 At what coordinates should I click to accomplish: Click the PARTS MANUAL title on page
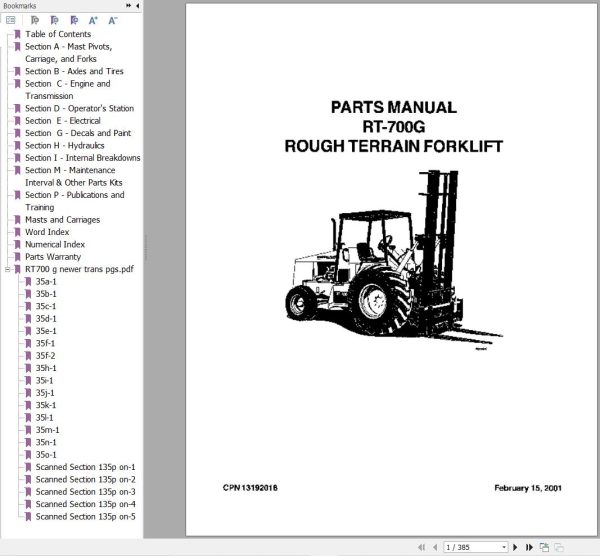coord(394,107)
